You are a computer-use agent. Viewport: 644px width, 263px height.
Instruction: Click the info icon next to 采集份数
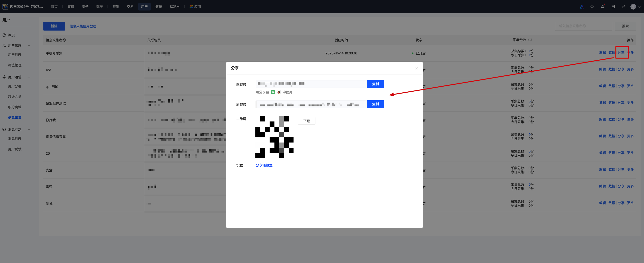click(530, 40)
